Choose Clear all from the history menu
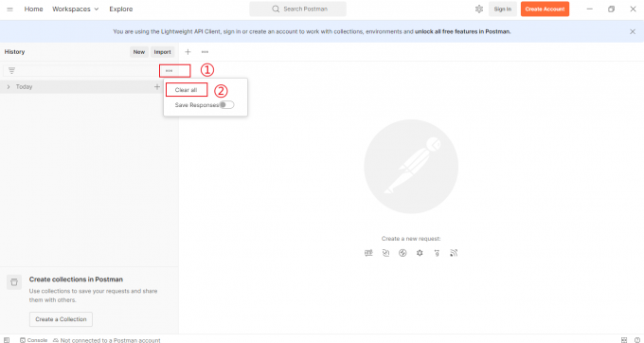Image resolution: width=644 pixels, height=343 pixels. 186,90
